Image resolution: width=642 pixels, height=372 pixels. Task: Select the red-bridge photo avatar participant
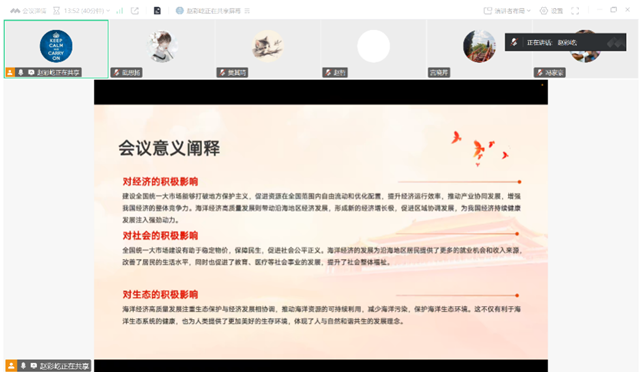(479, 49)
